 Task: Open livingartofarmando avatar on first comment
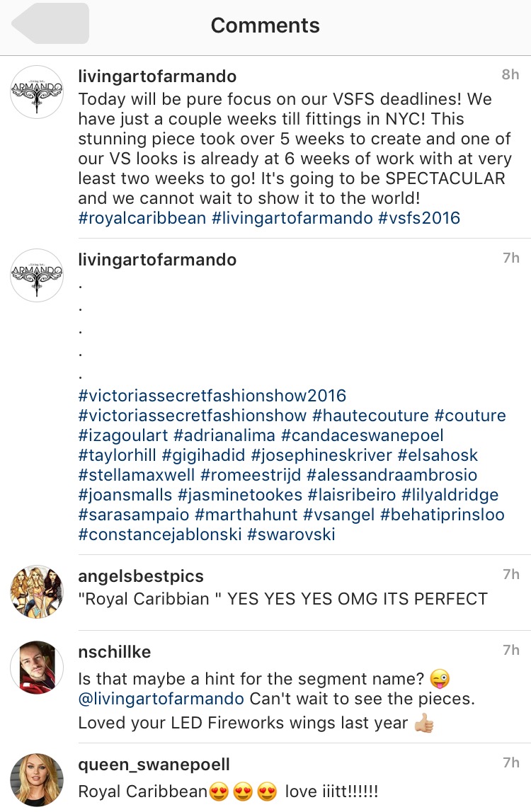click(x=37, y=91)
